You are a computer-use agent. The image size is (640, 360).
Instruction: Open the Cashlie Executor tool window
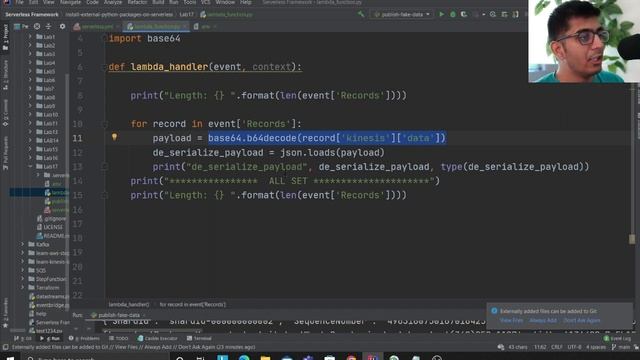point(157,338)
